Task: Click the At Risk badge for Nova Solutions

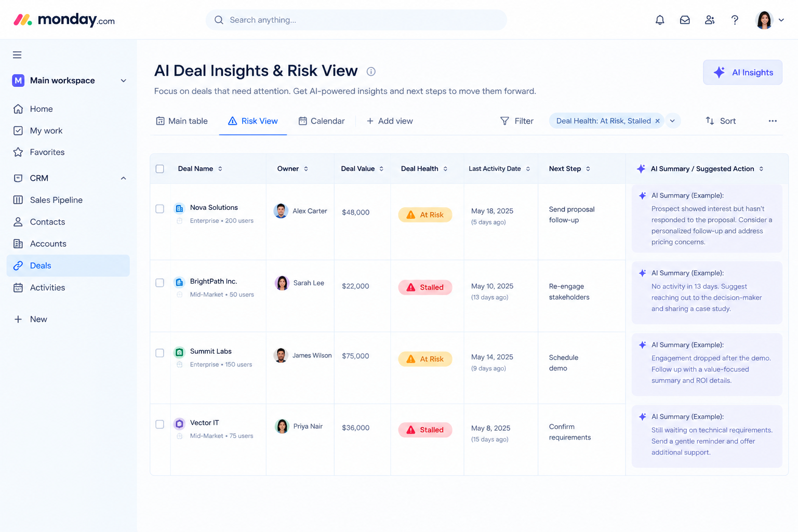Action: [425, 215]
